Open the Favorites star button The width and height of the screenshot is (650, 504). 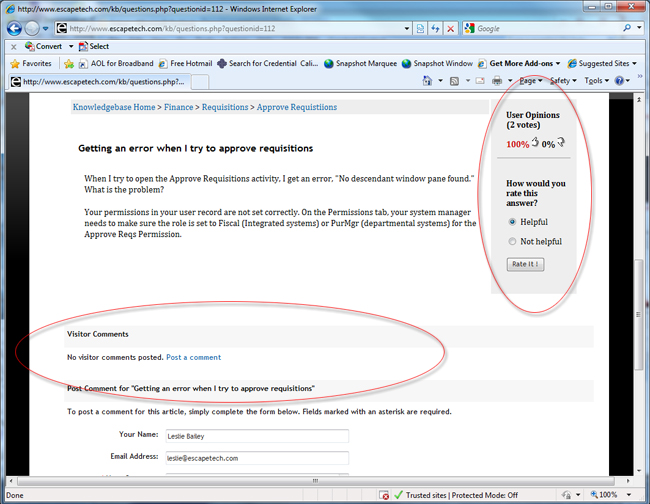coord(31,63)
